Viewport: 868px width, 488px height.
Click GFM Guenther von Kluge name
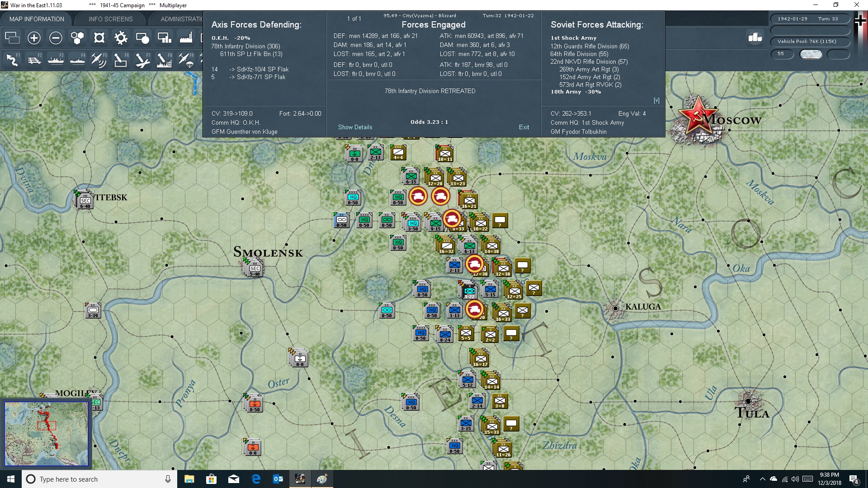(x=245, y=131)
